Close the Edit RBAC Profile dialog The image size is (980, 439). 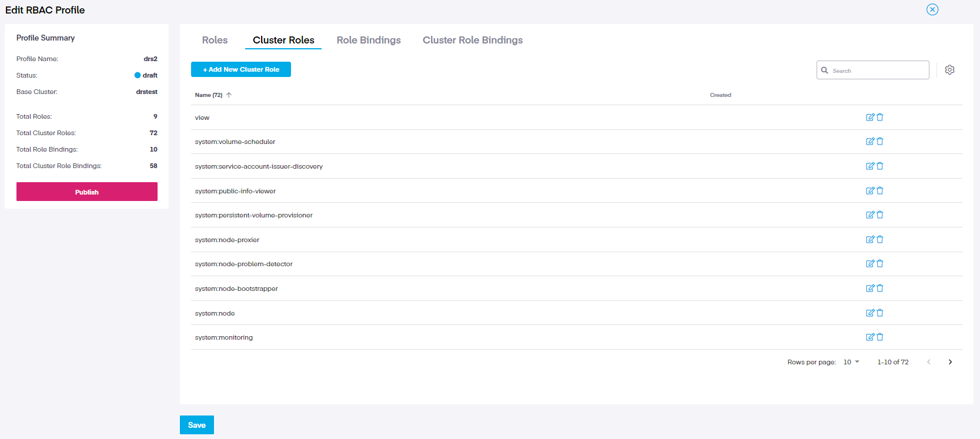(x=932, y=9)
